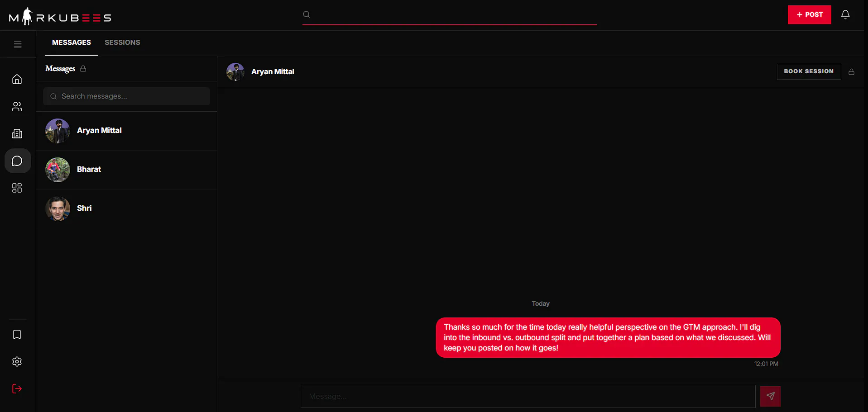
Task: Open the people/network sidebar icon
Action: (x=17, y=106)
